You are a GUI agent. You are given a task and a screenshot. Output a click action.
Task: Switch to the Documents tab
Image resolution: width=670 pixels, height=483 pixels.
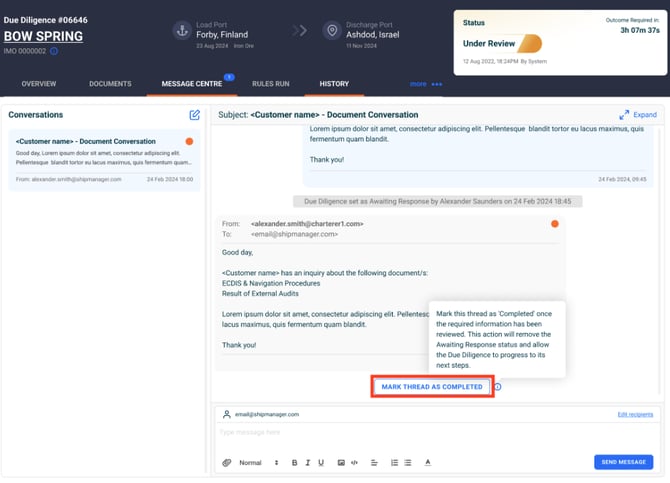click(110, 84)
